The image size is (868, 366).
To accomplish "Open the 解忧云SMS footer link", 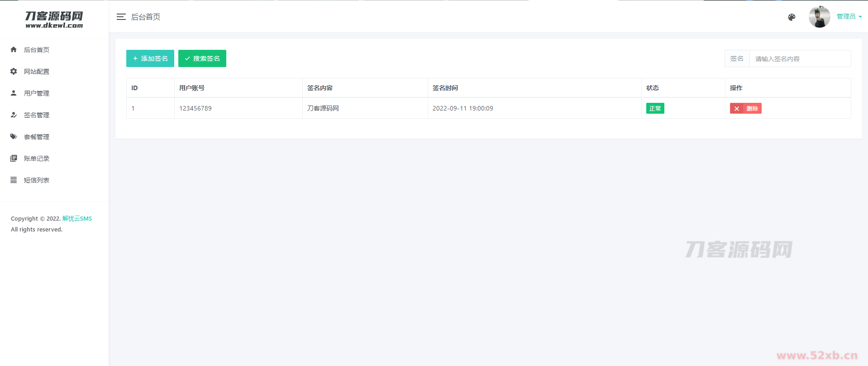I will click(x=77, y=219).
